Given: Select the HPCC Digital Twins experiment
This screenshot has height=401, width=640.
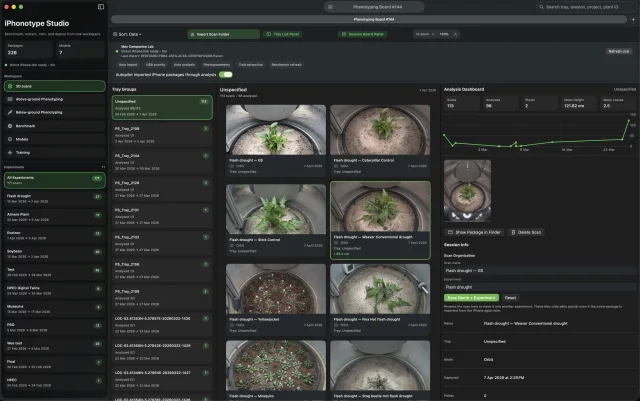Looking at the screenshot, I should pyautogui.click(x=55, y=290).
